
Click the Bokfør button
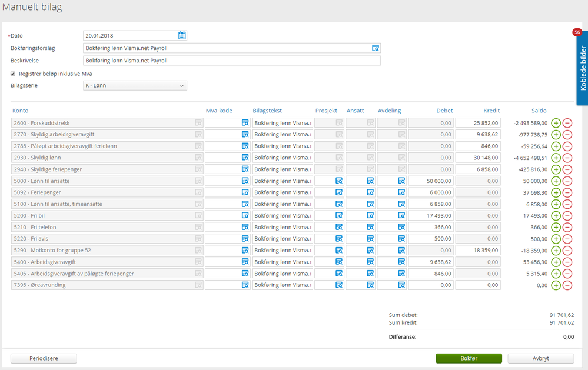[x=469, y=358]
